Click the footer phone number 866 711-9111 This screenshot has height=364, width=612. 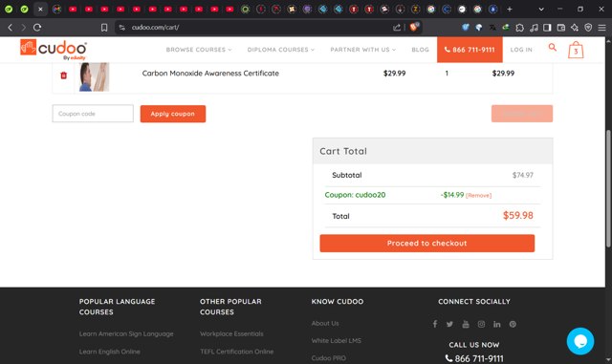[474, 358]
